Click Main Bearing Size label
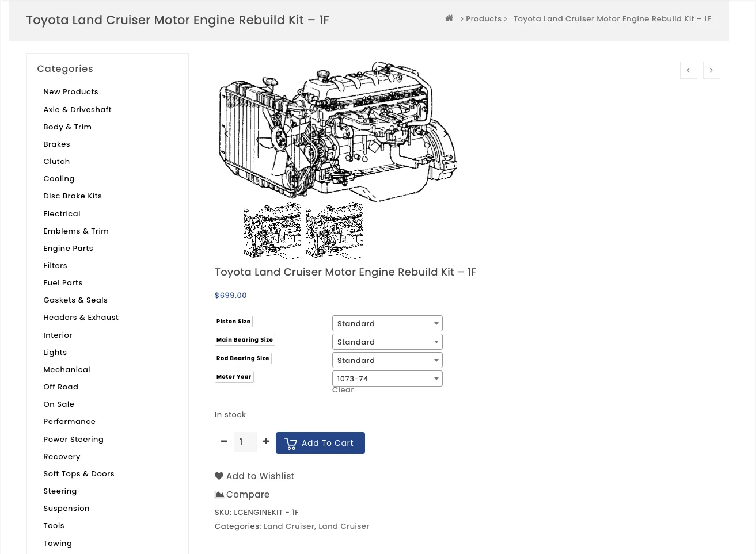 click(x=245, y=339)
